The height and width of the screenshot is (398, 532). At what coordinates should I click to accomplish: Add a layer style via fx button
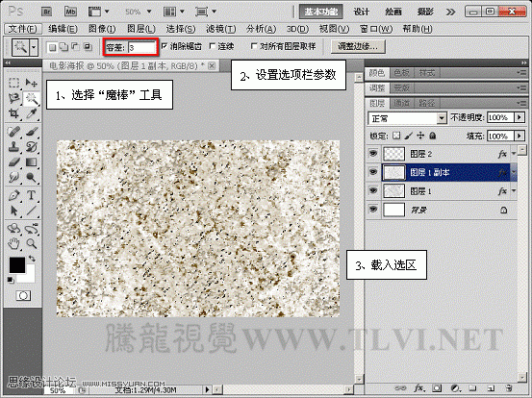coord(419,388)
